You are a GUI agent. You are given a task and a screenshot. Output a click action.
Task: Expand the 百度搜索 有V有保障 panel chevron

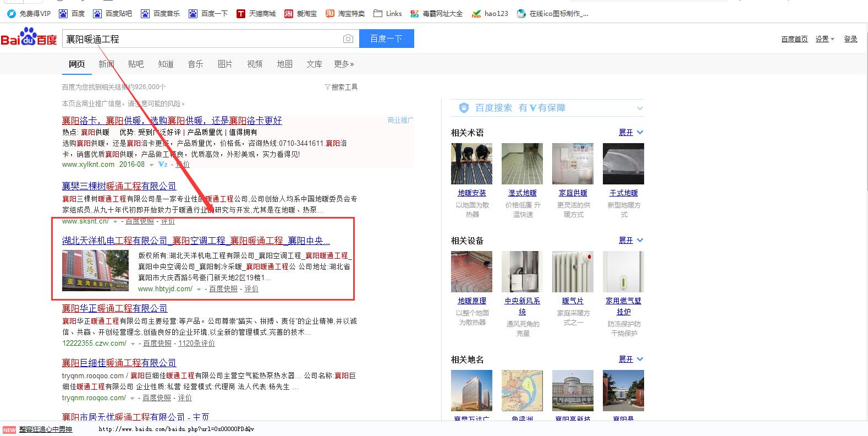point(640,108)
